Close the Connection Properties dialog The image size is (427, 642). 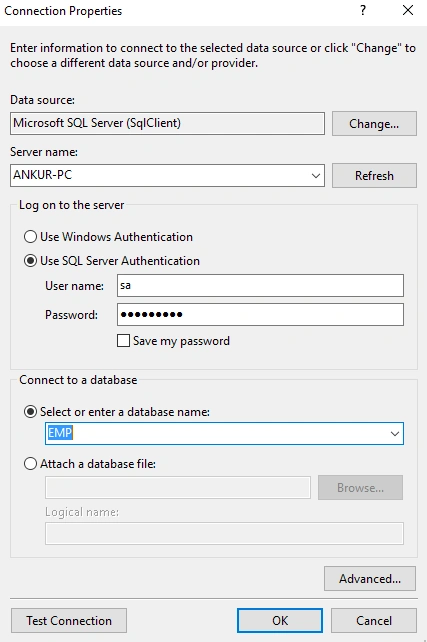click(x=408, y=11)
